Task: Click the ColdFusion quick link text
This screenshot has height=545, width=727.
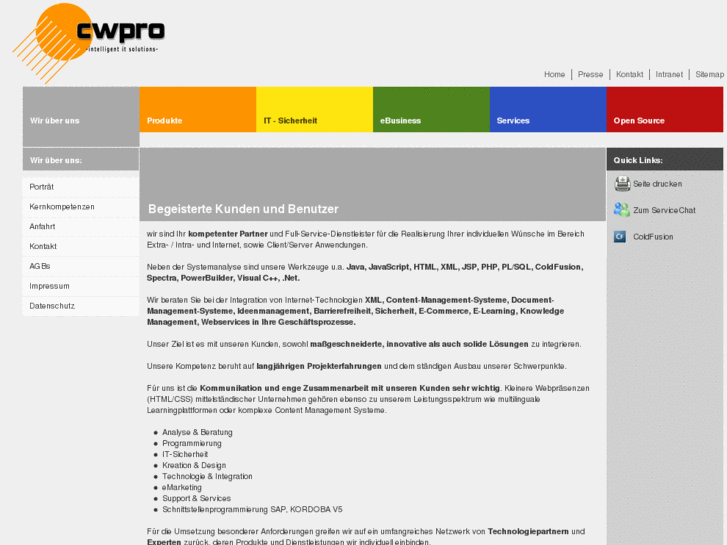Action: click(653, 237)
